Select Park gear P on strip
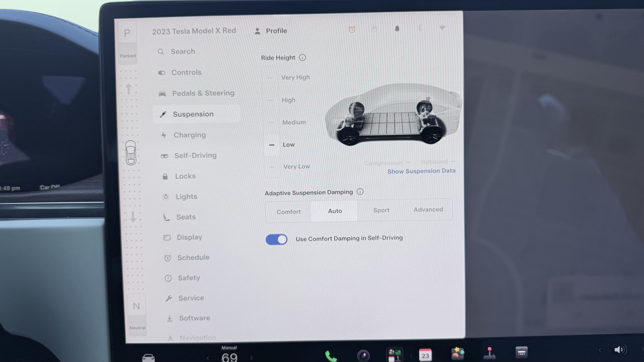This screenshot has height=362, width=644. click(x=127, y=33)
